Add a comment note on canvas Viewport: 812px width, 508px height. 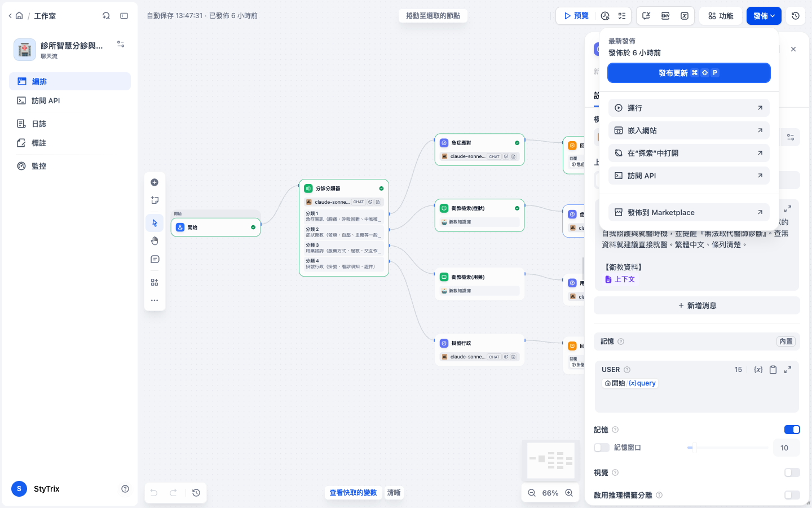155,260
